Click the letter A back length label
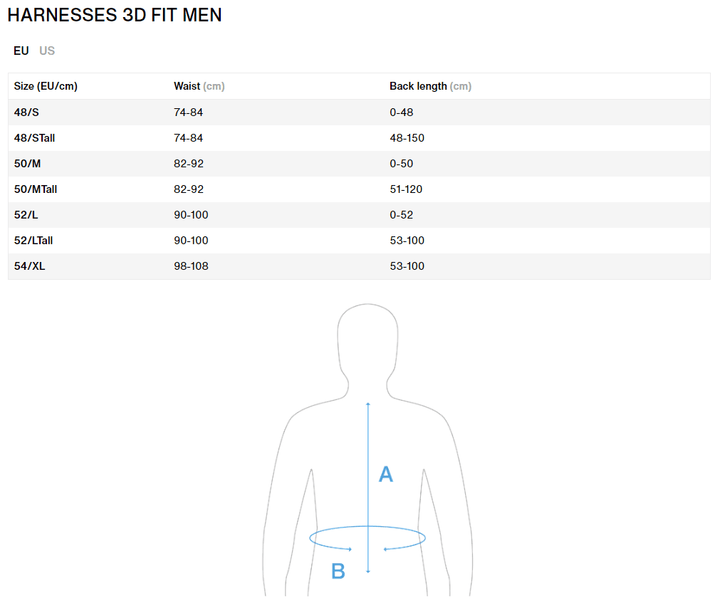 [385, 475]
